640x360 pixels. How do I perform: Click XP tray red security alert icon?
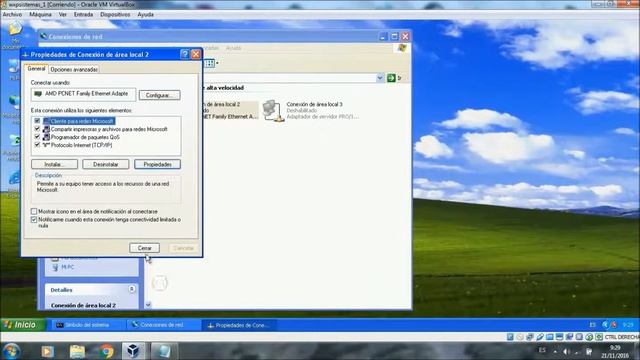click(x=613, y=325)
